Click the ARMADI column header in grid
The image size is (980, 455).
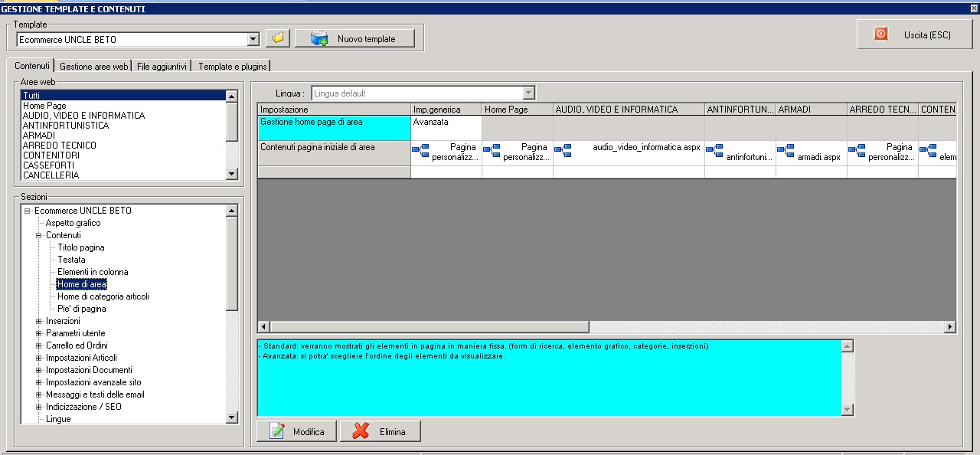[x=811, y=110]
